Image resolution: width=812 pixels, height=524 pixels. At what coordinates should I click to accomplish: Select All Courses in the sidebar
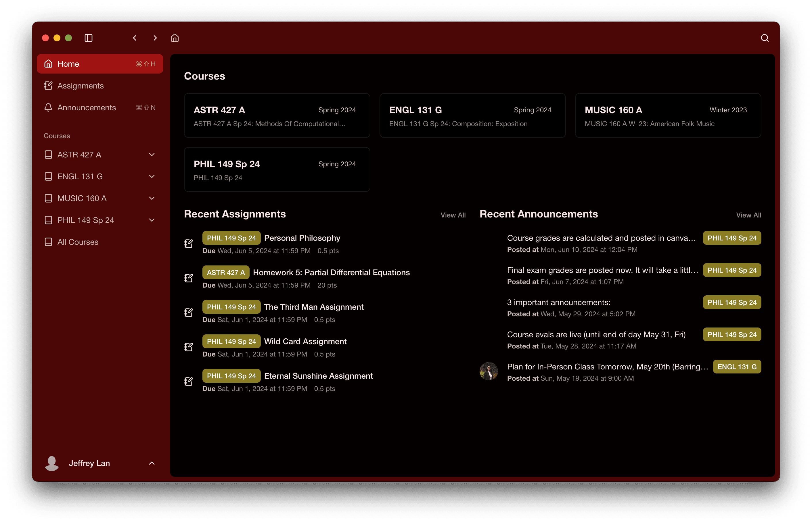[78, 242]
